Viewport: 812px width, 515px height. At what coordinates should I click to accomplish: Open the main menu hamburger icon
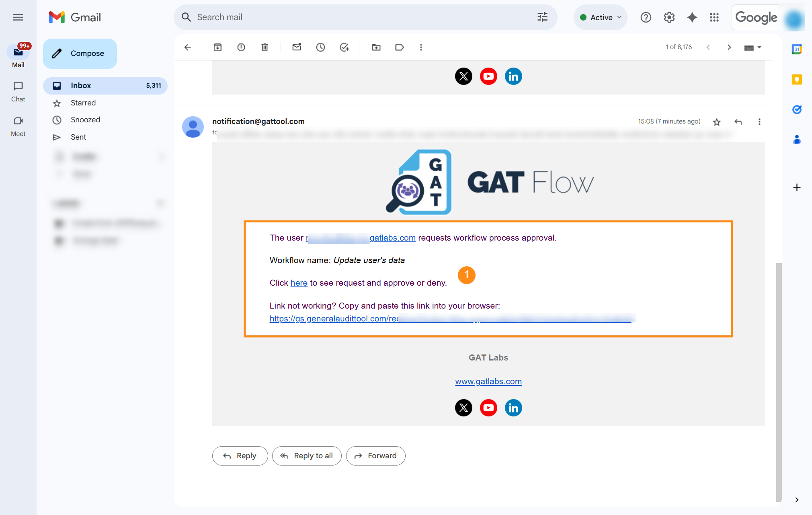[18, 17]
